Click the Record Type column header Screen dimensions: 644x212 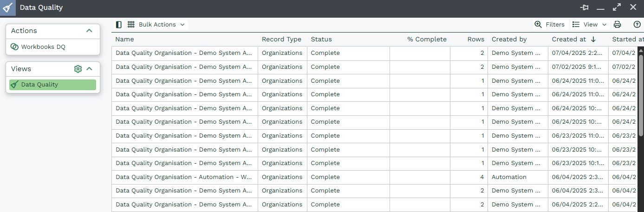[x=281, y=40]
